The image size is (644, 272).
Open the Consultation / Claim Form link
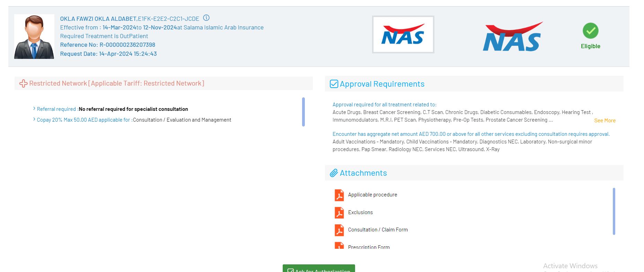(378, 230)
